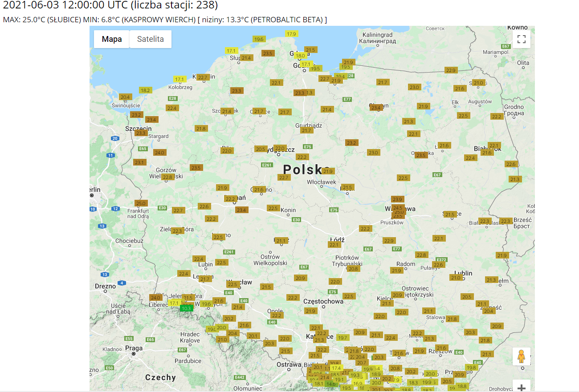The image size is (579, 392).
Task: Open the 23.5 marker east of Gorzów
Action: pyautogui.click(x=196, y=168)
